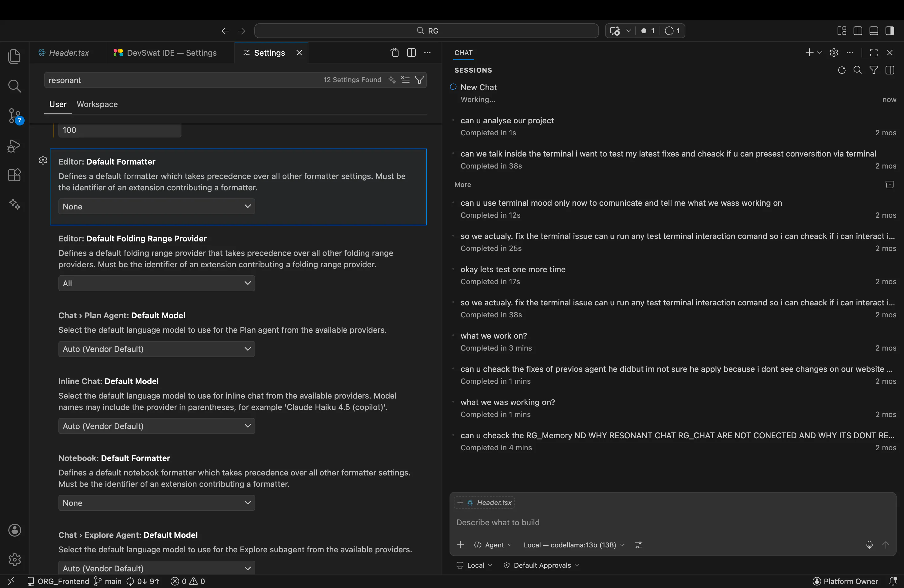Select the Workspace settings scope tab
The width and height of the screenshot is (904, 588).
(x=97, y=104)
